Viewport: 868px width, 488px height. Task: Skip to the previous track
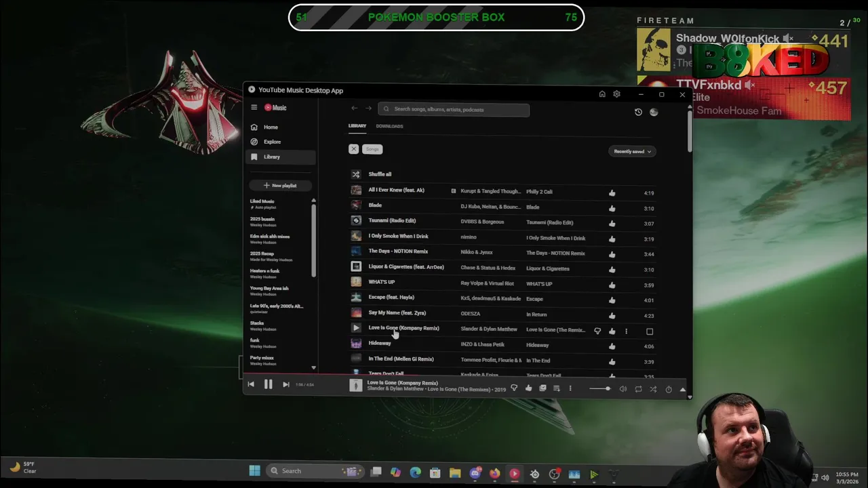click(x=251, y=384)
